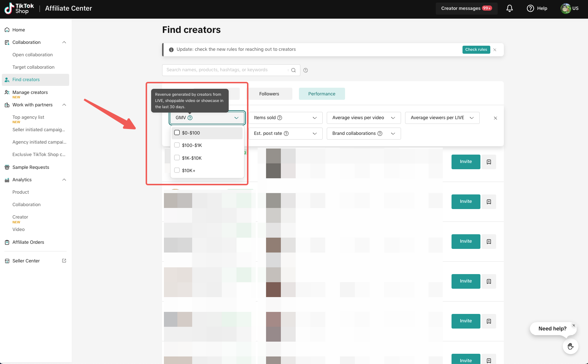Viewport: 588px width, 364px height.
Task: Select the $10K+ GMV checkbox
Action: tap(177, 170)
